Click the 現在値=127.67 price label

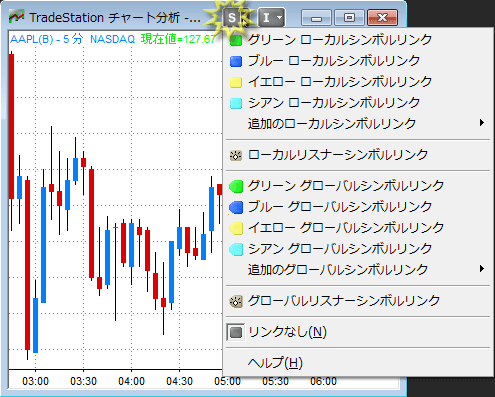(178, 39)
